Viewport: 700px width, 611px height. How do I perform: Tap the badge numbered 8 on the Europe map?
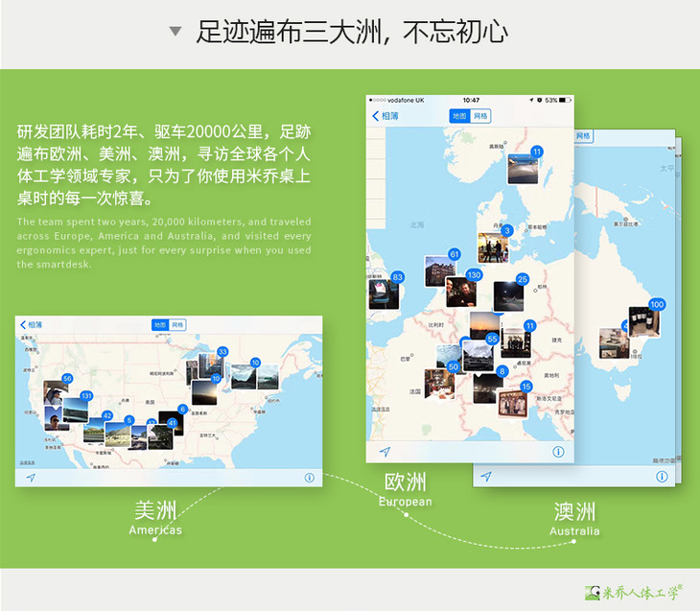tap(502, 371)
